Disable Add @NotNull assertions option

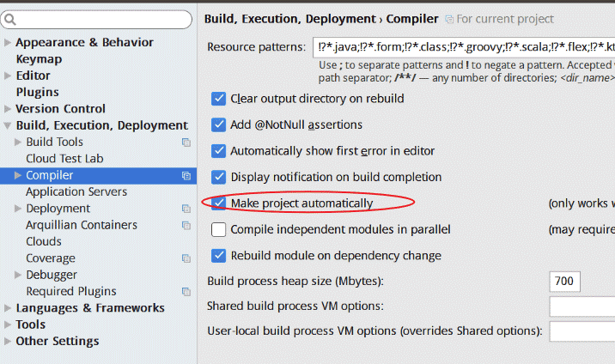point(219,124)
